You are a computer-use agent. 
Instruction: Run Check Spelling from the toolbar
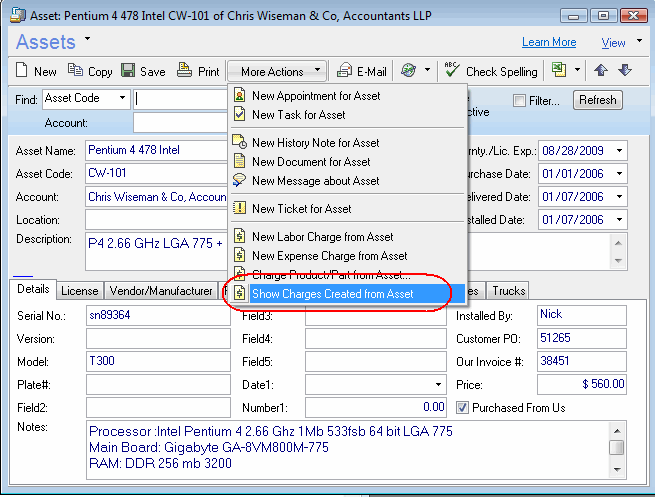[453, 71]
